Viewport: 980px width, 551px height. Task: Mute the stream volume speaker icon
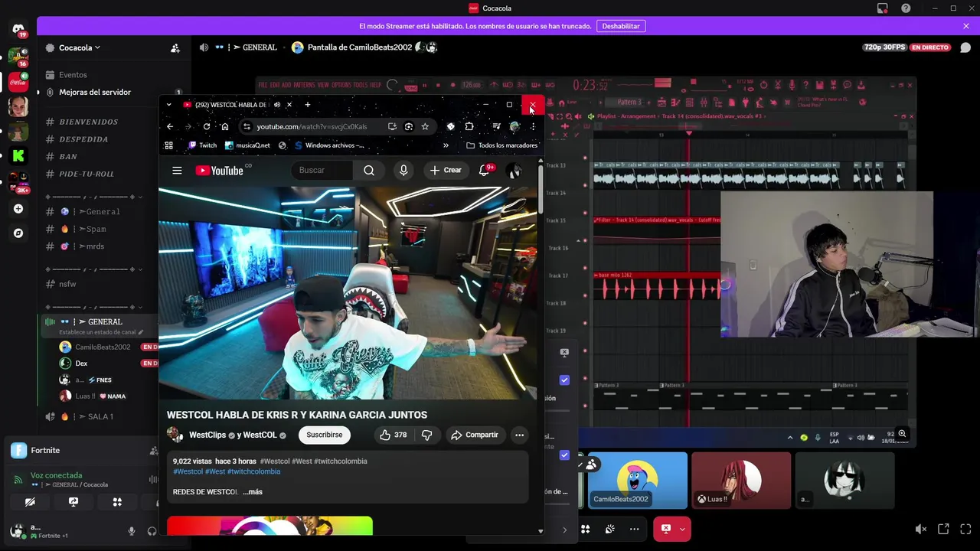(921, 529)
